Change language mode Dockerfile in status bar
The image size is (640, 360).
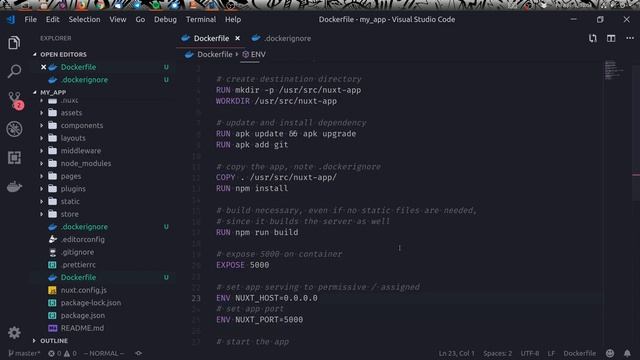click(580, 353)
